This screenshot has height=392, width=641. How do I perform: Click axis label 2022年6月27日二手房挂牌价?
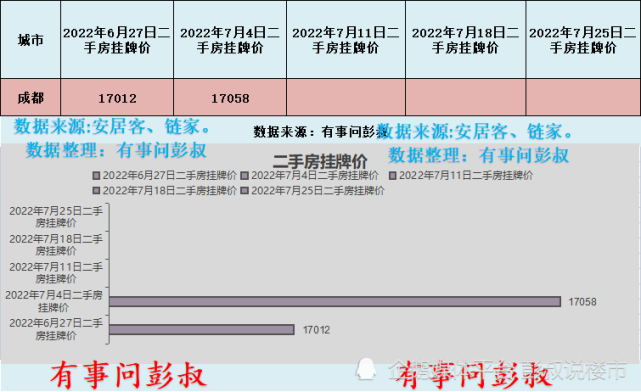coord(56,329)
